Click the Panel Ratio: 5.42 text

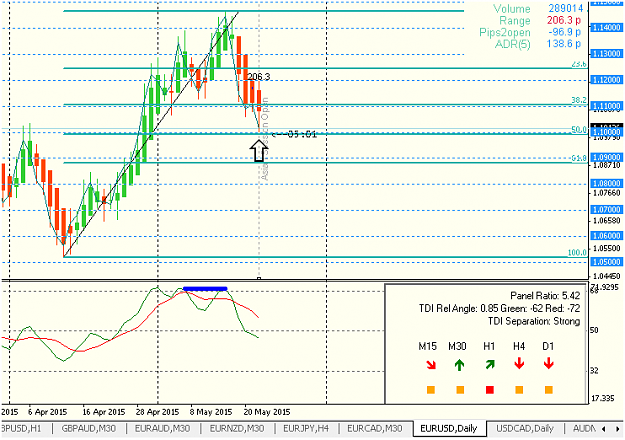tap(545, 296)
